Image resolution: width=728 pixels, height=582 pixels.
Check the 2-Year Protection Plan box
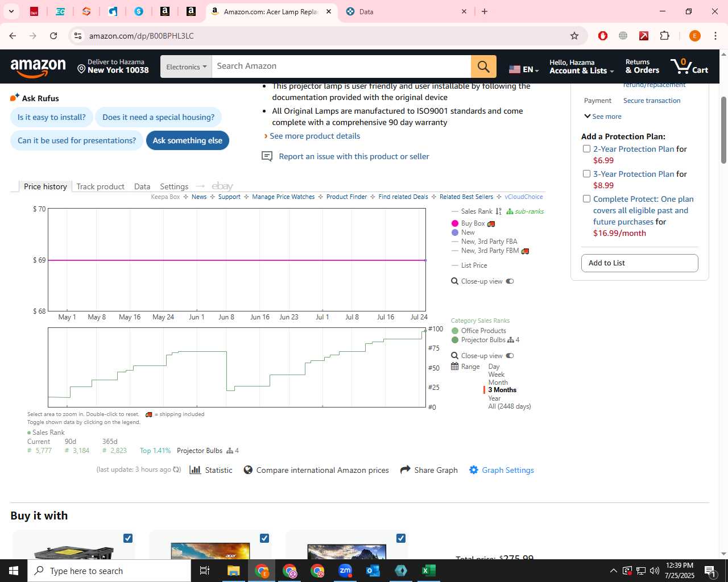click(x=586, y=149)
